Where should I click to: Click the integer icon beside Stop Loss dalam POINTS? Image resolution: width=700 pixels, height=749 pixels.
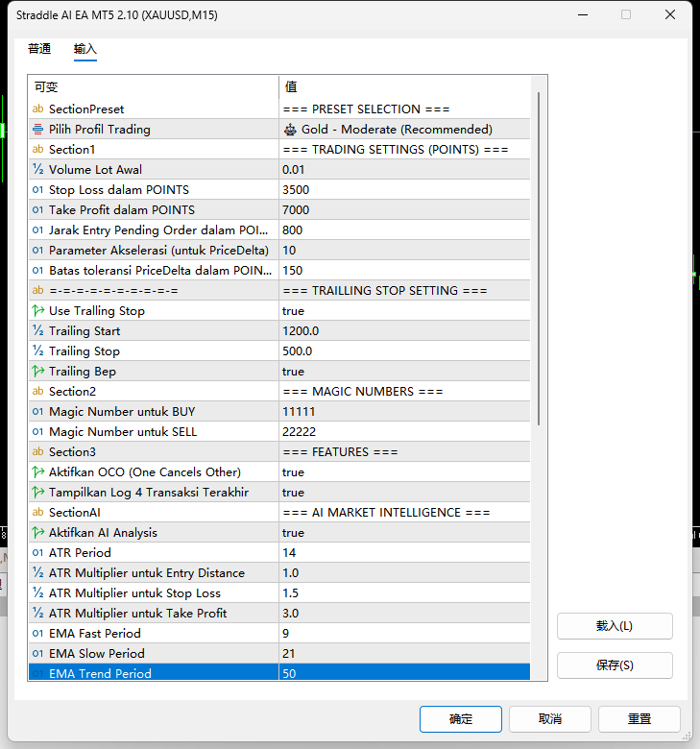37,189
